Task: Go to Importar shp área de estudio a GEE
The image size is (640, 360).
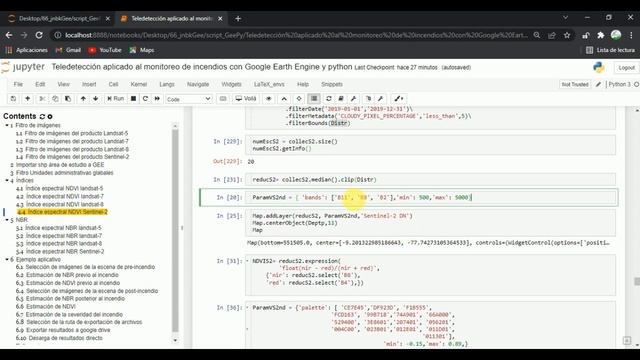Action: pos(60,165)
